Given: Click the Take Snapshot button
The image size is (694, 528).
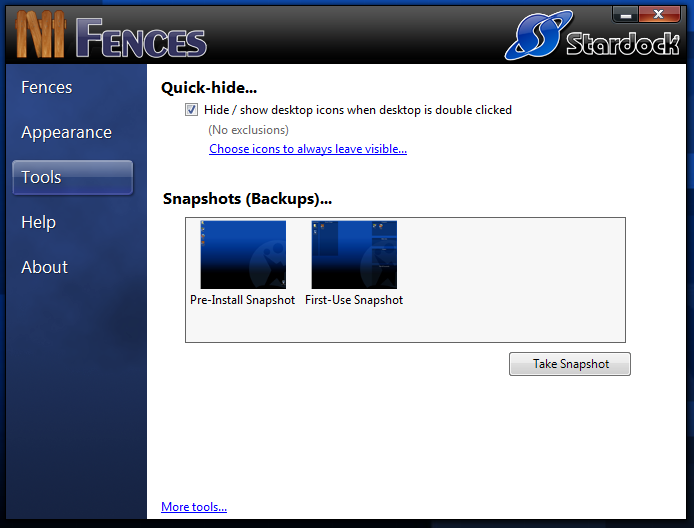Looking at the screenshot, I should (x=570, y=364).
